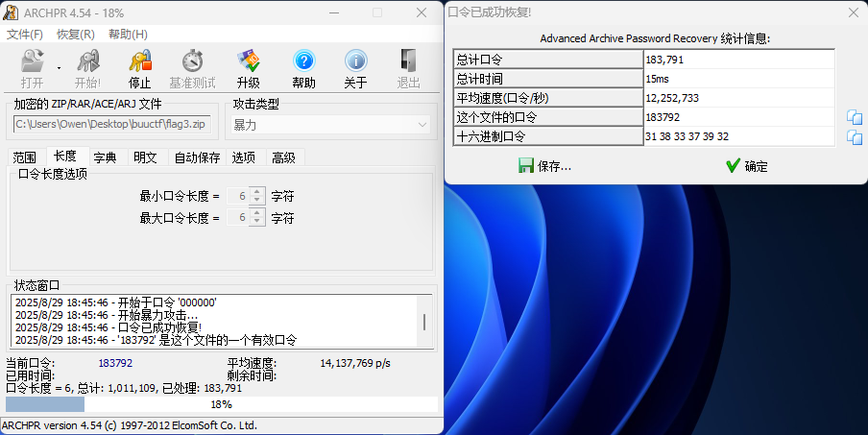Open the 选项 tab
868x435 pixels.
coord(244,157)
